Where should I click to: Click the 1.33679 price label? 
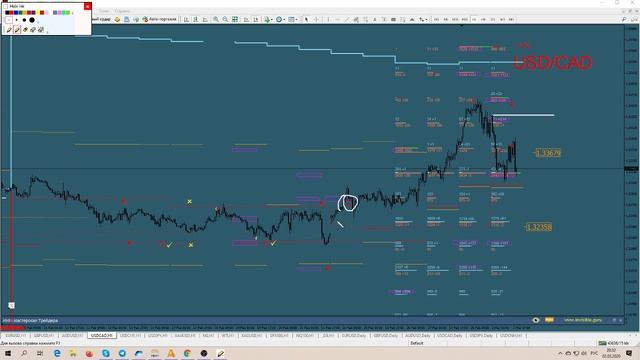[x=548, y=153]
